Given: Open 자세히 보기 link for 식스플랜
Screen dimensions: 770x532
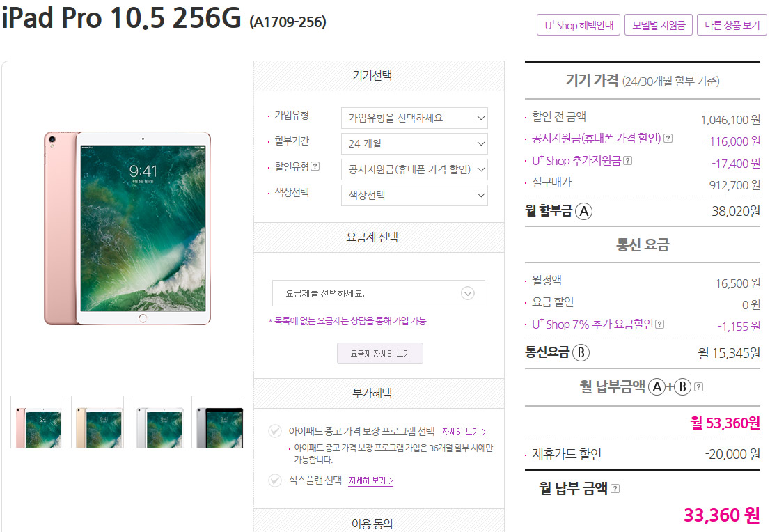Looking at the screenshot, I should [371, 480].
